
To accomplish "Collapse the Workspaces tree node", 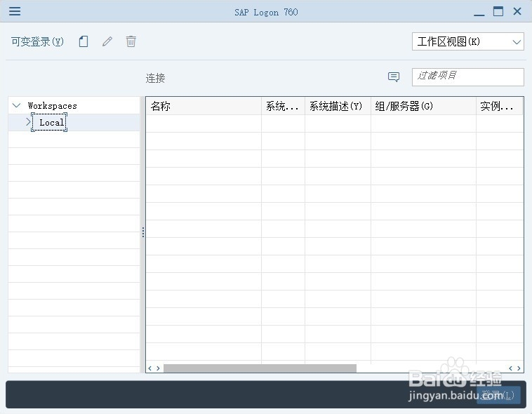I will 16,105.
